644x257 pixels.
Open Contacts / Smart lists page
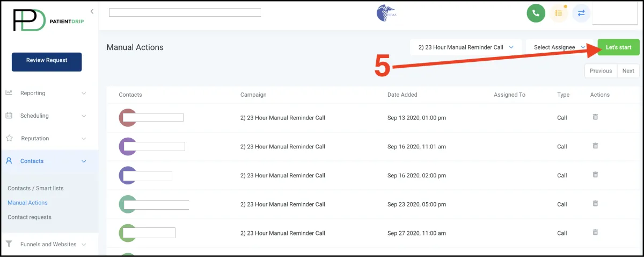(x=35, y=188)
